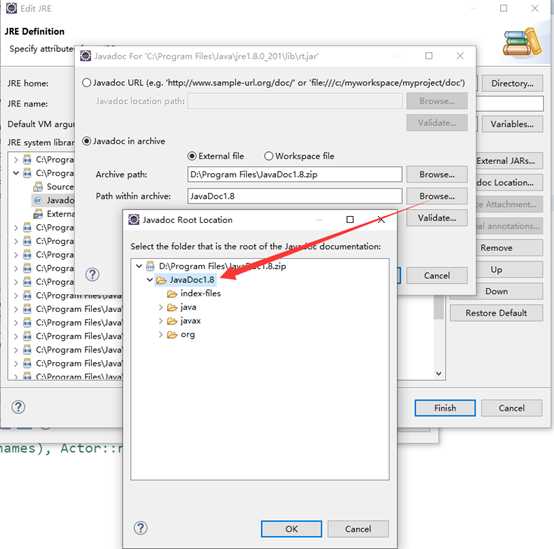Cancel the Javadoc For dialog
This screenshot has width=554, height=549.
click(437, 276)
